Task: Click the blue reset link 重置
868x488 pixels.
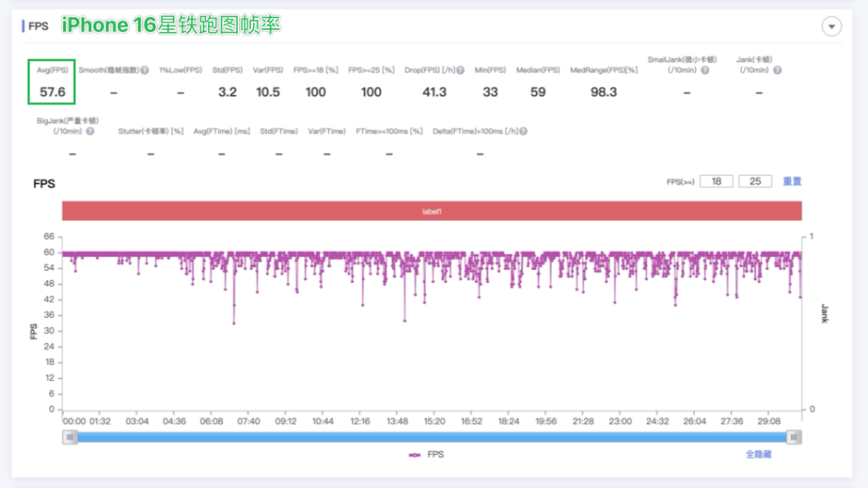Action: (x=792, y=181)
